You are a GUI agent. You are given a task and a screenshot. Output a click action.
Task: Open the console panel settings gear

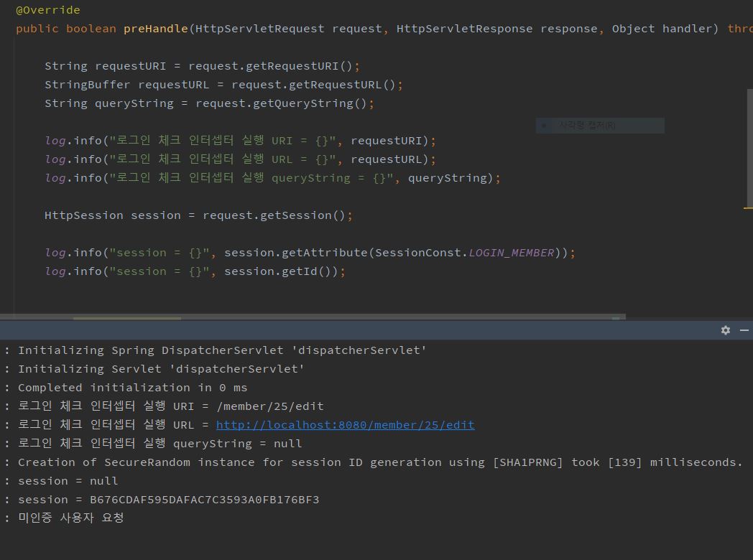[x=725, y=330]
